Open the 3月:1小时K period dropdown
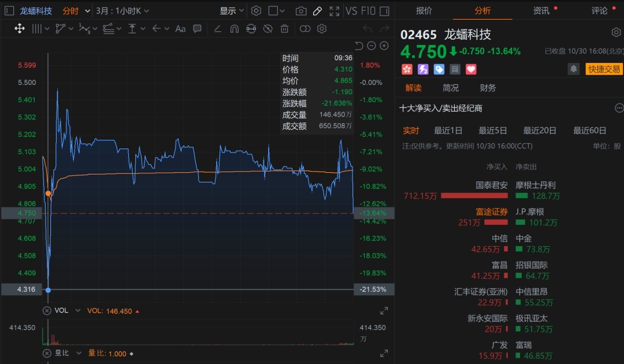Image resolution: width=624 pixels, height=364 pixels. point(122,11)
